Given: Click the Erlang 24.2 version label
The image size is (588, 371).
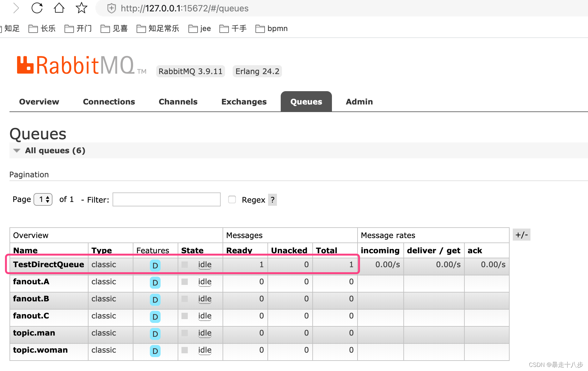Looking at the screenshot, I should (257, 71).
